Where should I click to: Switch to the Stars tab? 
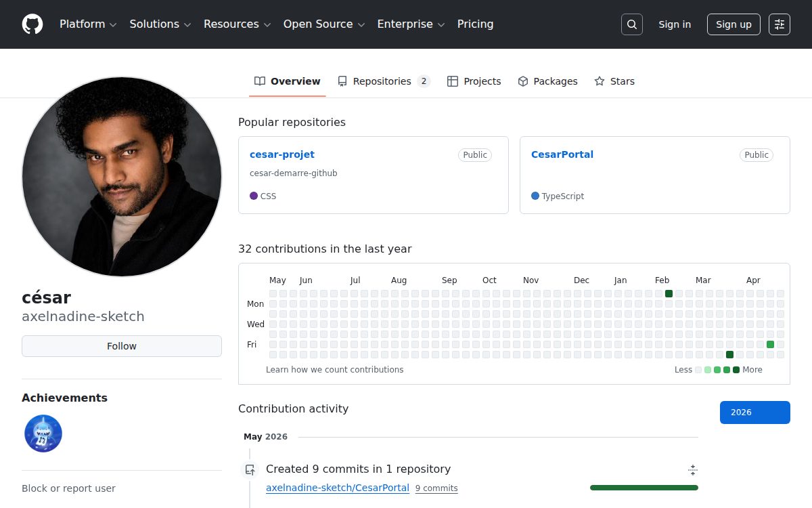(614, 81)
